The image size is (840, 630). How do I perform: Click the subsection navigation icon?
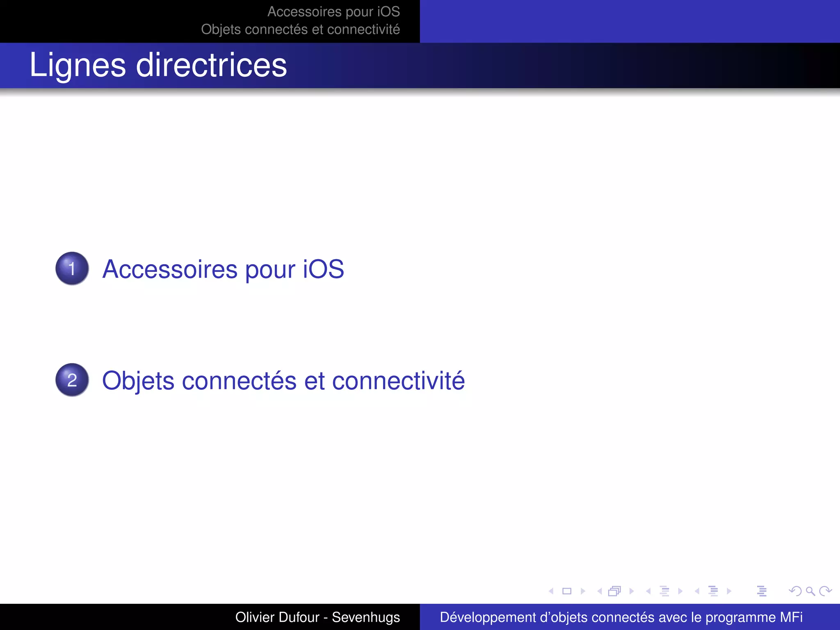(664, 591)
